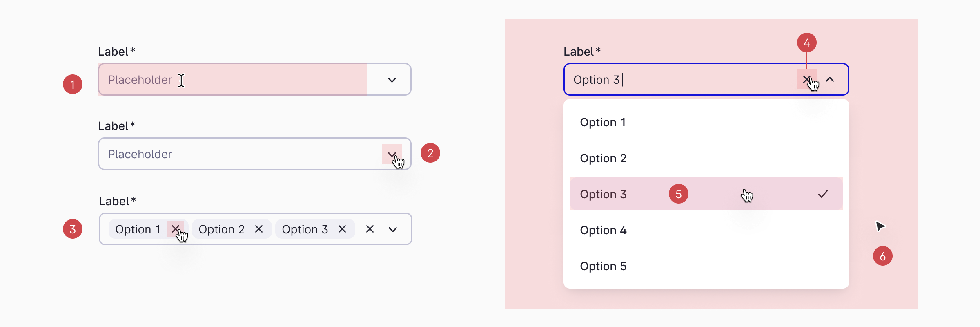Click the checkmark beside Option 3
Image resolution: width=980 pixels, height=327 pixels.
click(824, 194)
